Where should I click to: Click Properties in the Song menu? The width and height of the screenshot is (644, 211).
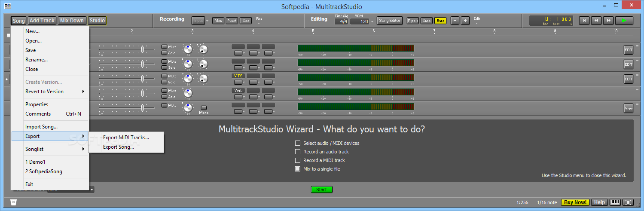50,104
